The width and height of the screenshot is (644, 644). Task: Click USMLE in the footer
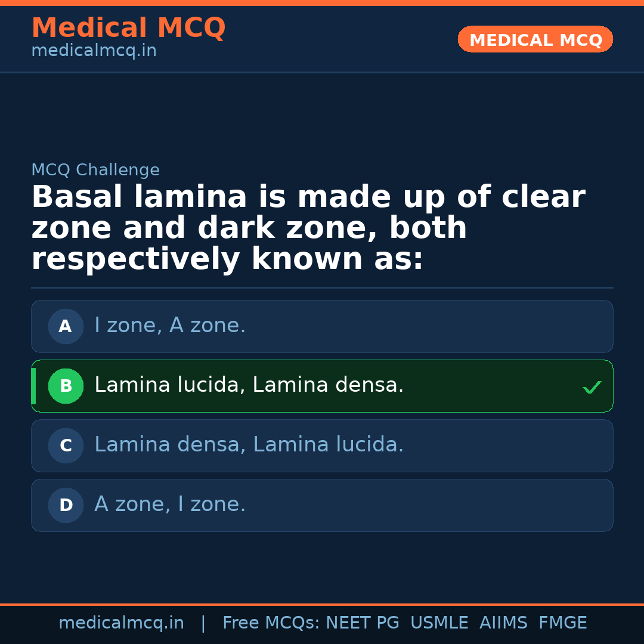point(439,623)
